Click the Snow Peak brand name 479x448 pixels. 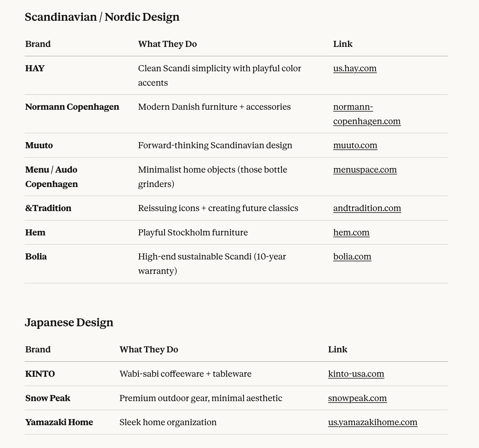point(48,398)
